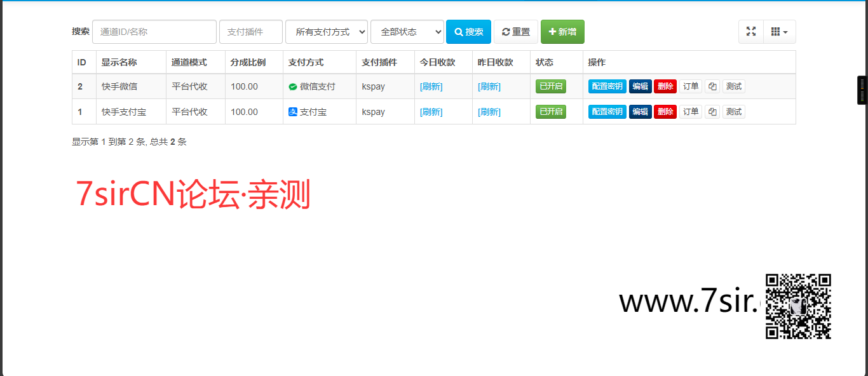Toggle the 已开启 status for 快手微信
Image resolution: width=868 pixels, height=376 pixels.
point(550,86)
